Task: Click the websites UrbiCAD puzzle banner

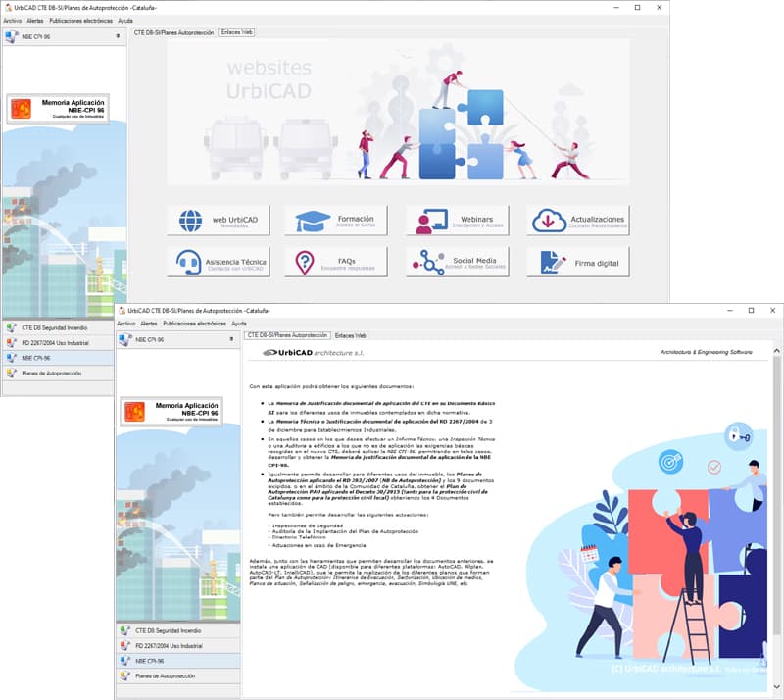Action: point(398,111)
